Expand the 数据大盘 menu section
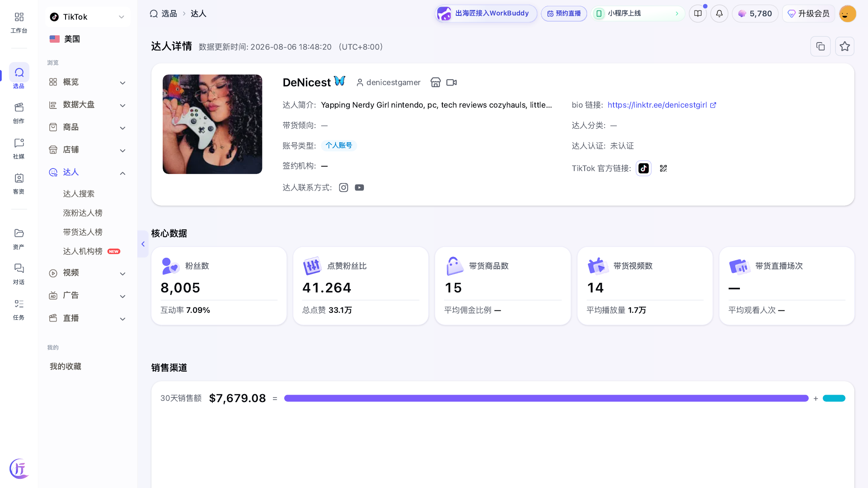 click(88, 105)
